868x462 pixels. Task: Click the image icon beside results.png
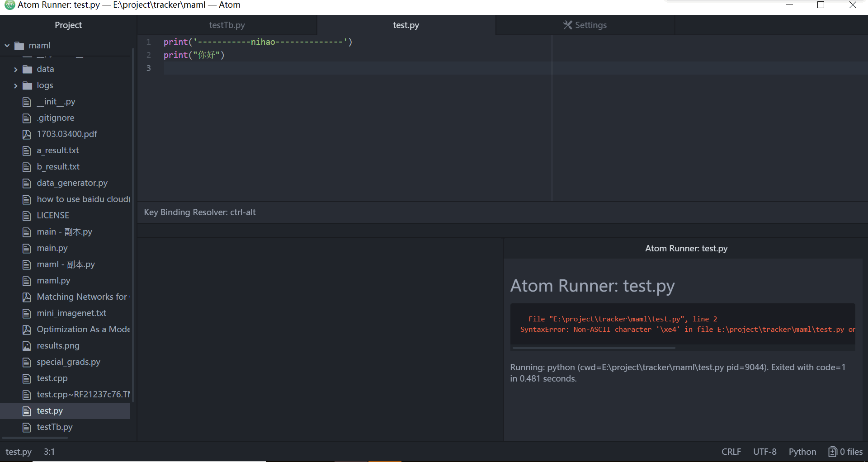tap(27, 346)
